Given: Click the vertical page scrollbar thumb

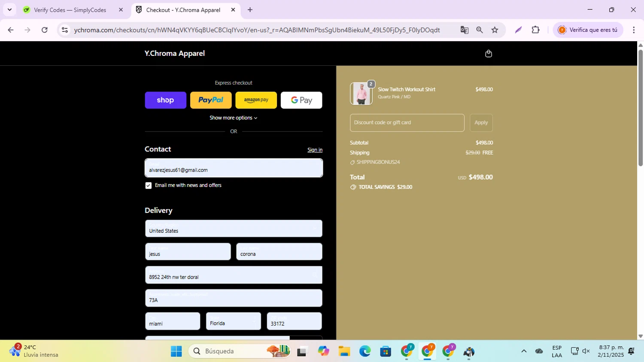Looking at the screenshot, I should tap(641, 107).
